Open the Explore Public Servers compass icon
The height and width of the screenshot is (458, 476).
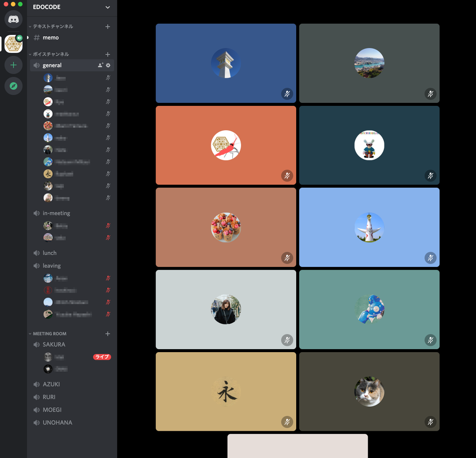pos(13,86)
